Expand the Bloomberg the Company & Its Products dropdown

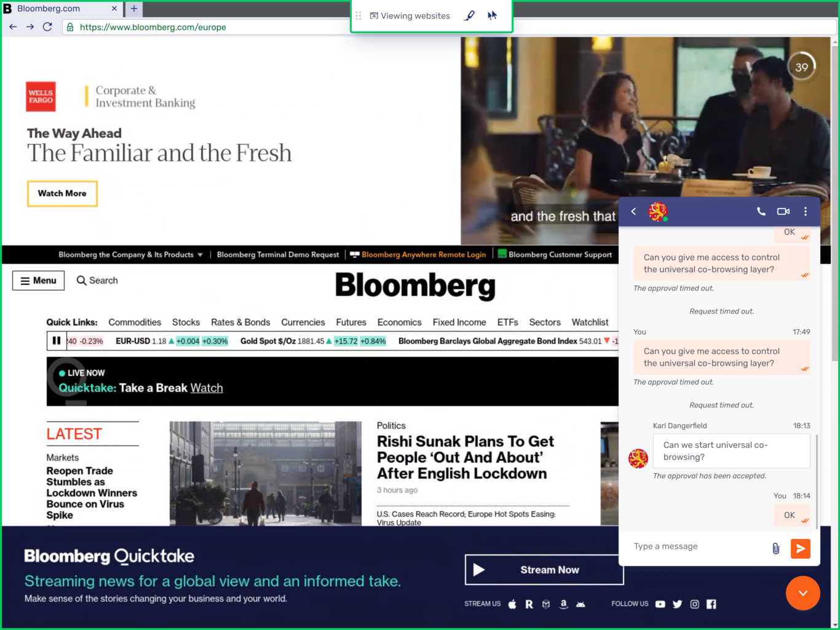(x=130, y=254)
